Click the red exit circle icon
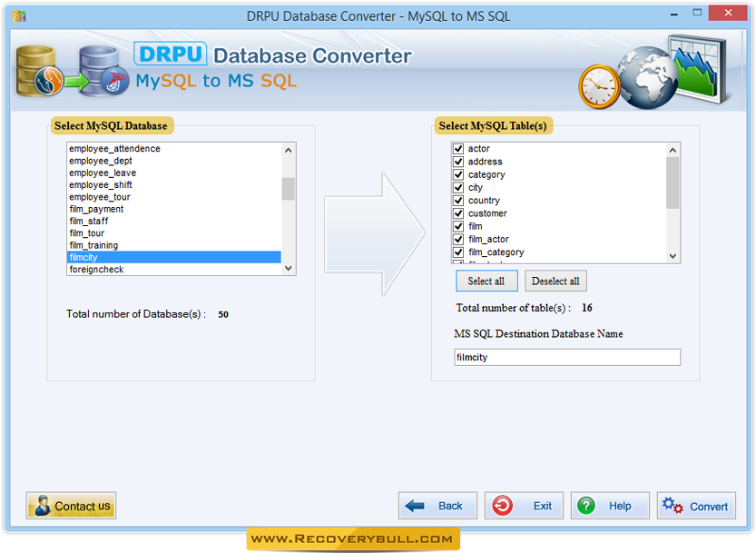 [502, 506]
